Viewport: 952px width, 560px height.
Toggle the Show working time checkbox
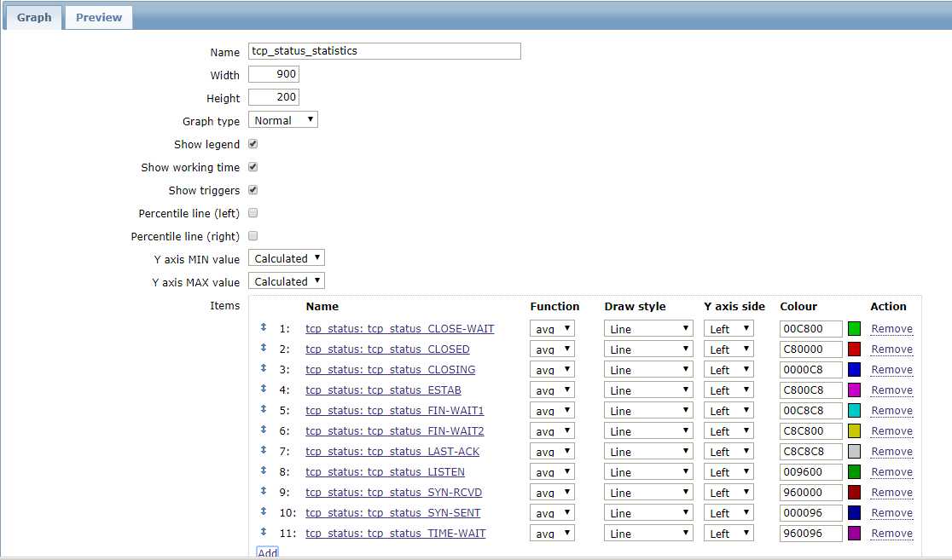253,167
